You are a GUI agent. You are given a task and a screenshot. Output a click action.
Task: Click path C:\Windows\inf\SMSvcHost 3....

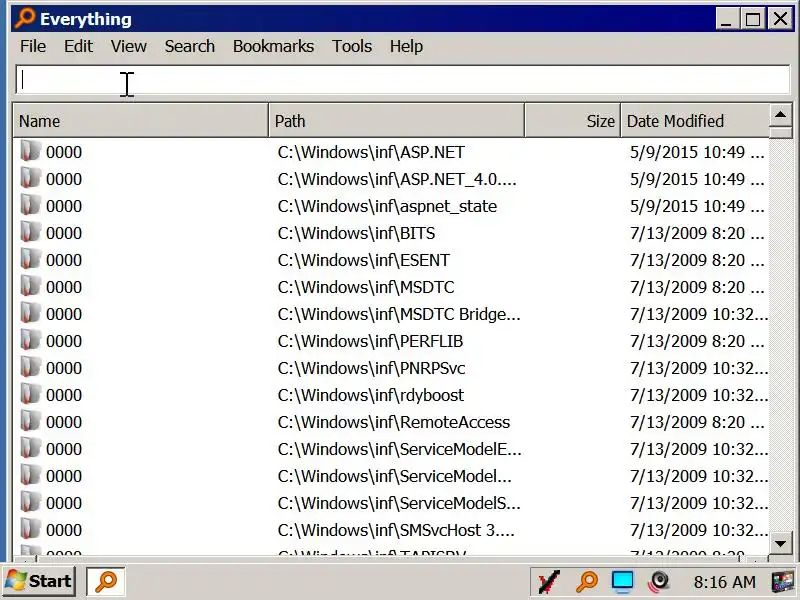click(x=396, y=531)
